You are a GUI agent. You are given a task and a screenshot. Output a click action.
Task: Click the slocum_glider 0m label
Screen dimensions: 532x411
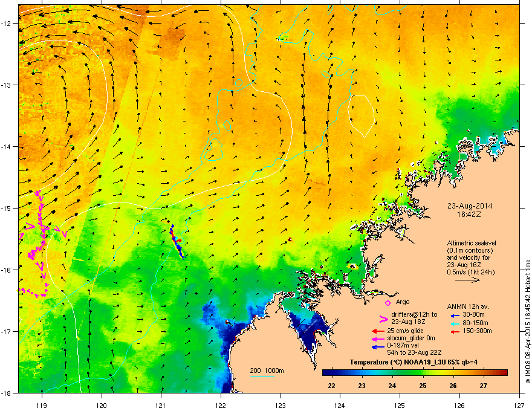pyautogui.click(x=411, y=338)
